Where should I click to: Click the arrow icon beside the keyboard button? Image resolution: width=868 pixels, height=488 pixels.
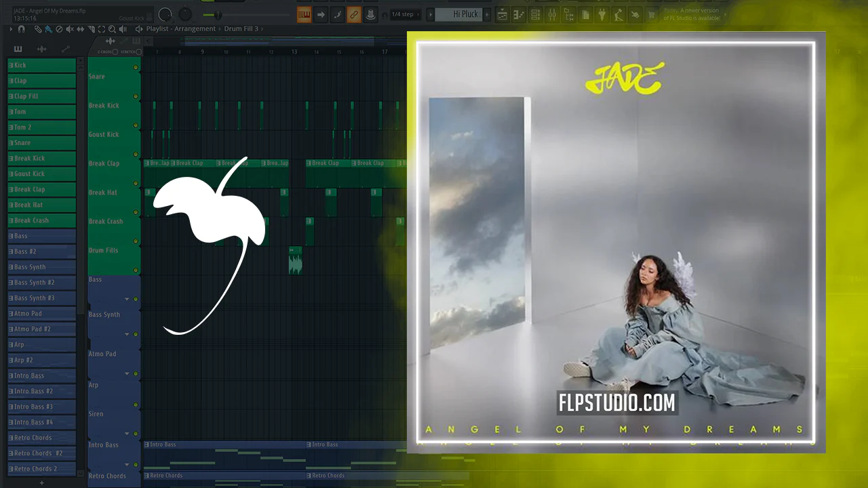click(321, 14)
